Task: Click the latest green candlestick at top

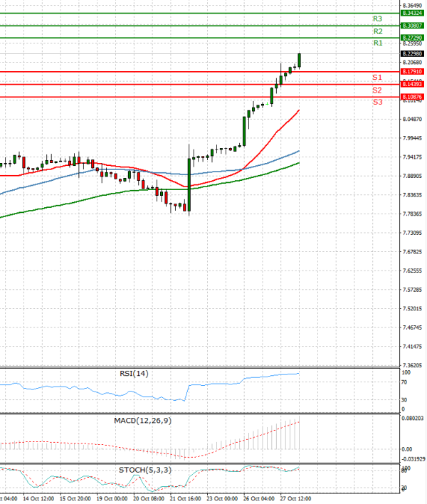Action: pyautogui.click(x=300, y=61)
